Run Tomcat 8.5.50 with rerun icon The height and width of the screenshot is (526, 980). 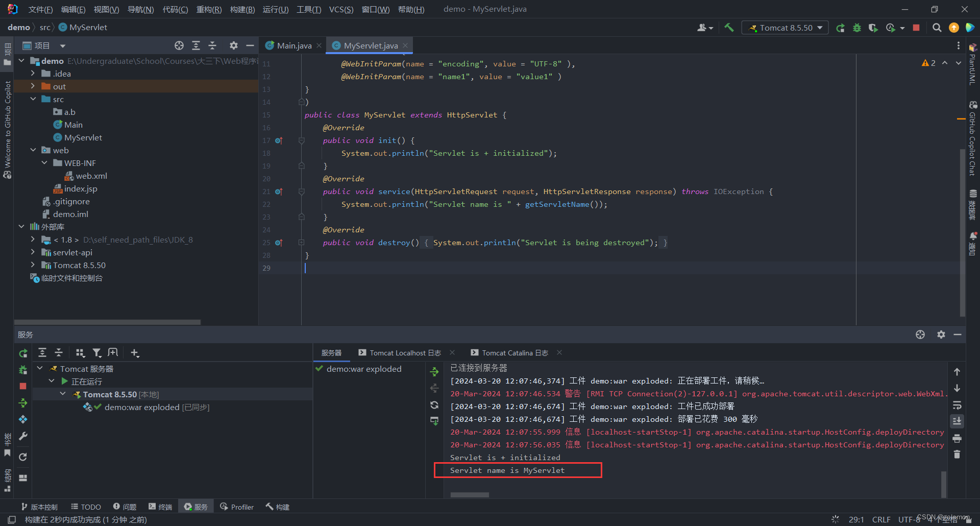tap(840, 28)
